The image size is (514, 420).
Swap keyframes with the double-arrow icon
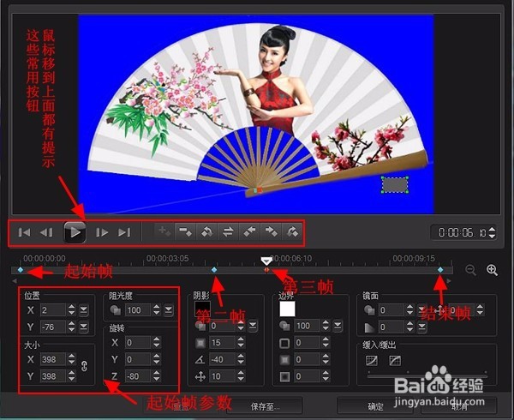(x=228, y=231)
